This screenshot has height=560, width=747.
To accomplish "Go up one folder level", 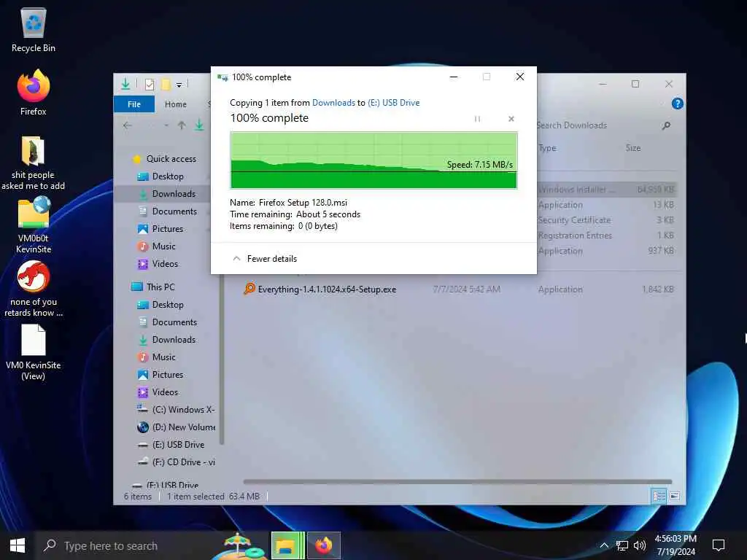I will 182,125.
